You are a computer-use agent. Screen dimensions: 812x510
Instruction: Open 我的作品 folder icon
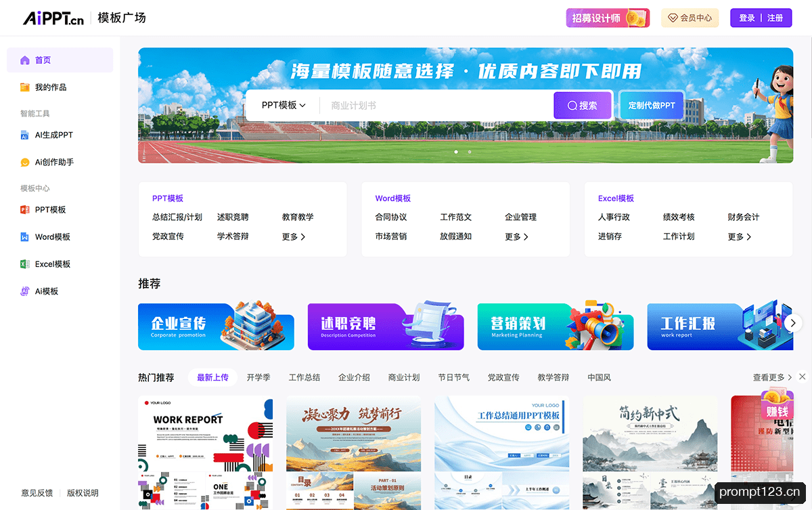[25, 87]
